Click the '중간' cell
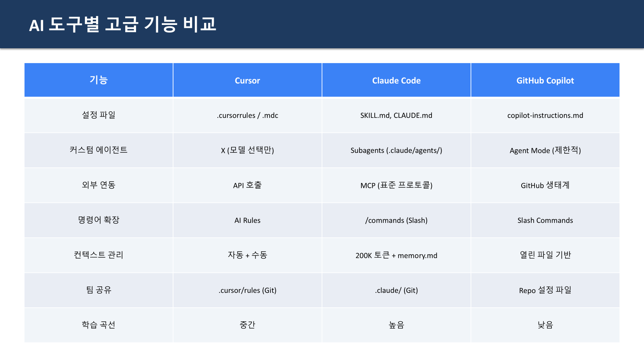Viewport: 644px width, 362px height. [x=248, y=325]
